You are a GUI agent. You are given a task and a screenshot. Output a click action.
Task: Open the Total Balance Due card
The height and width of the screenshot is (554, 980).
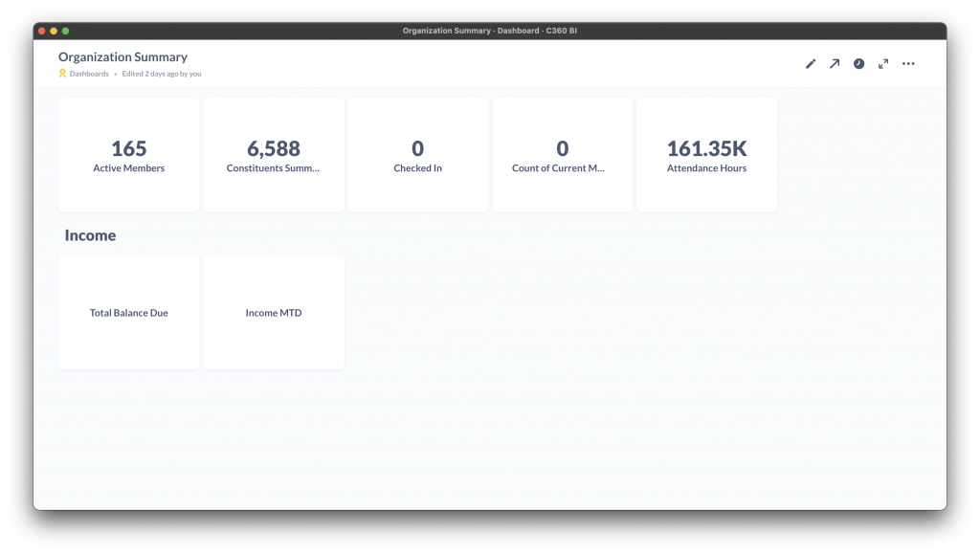[129, 313]
